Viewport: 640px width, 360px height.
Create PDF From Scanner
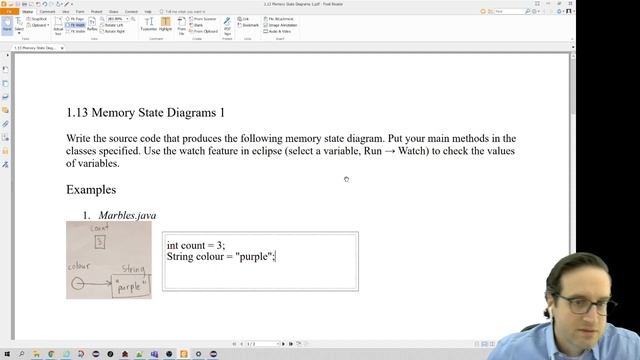point(202,19)
